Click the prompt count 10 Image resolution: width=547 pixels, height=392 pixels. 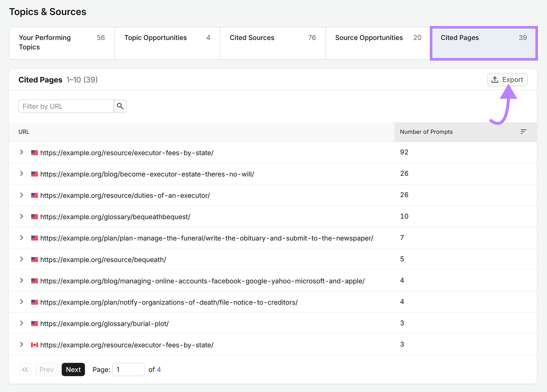point(404,216)
